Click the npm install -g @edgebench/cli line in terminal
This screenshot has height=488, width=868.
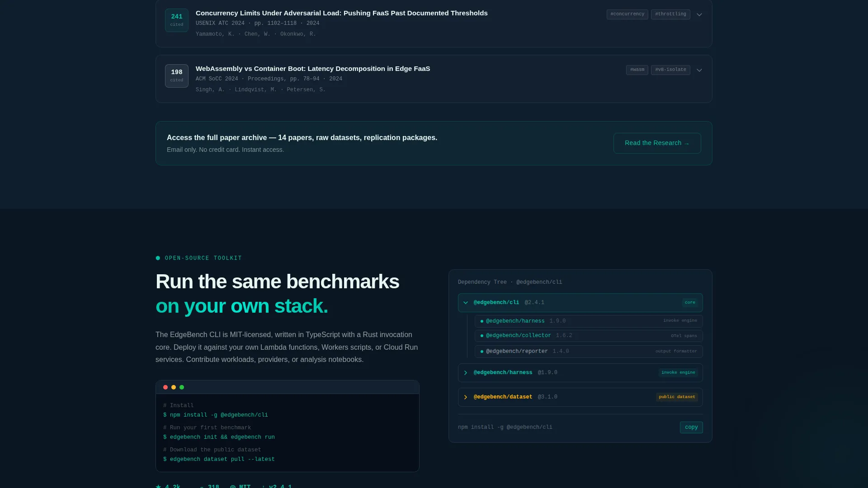click(x=216, y=415)
